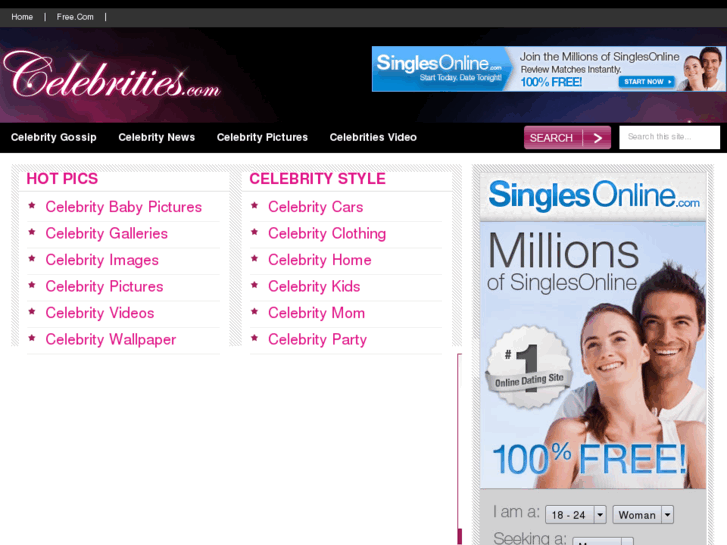Click the HOT PICS heading
Screen dimensions: 727x545
pyautogui.click(x=62, y=179)
